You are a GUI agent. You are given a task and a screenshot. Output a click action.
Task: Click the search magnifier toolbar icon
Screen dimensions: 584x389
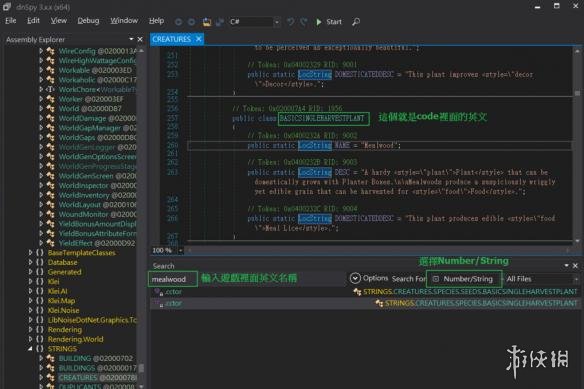(356, 22)
